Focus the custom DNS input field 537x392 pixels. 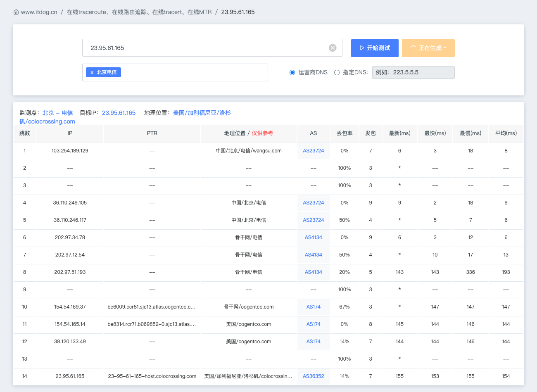[413, 72]
